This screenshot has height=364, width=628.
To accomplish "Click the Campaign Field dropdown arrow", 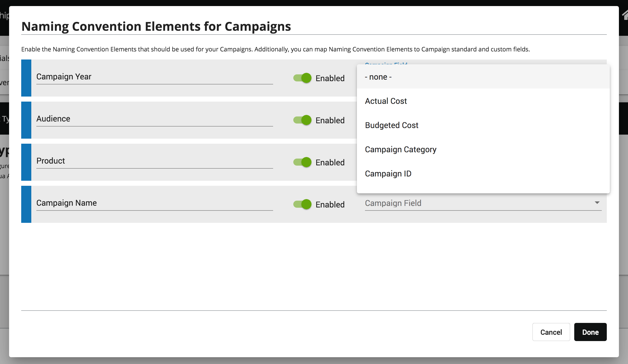I will click(597, 203).
